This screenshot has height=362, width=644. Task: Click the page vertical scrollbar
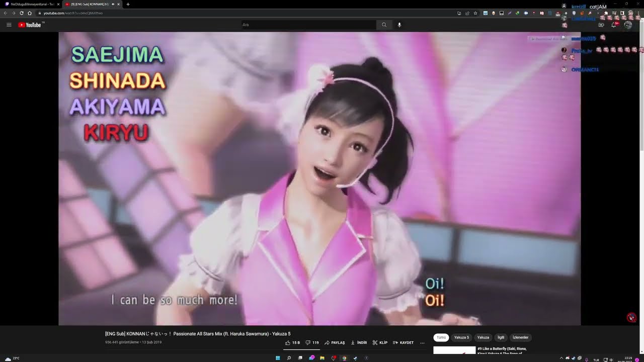(641, 85)
